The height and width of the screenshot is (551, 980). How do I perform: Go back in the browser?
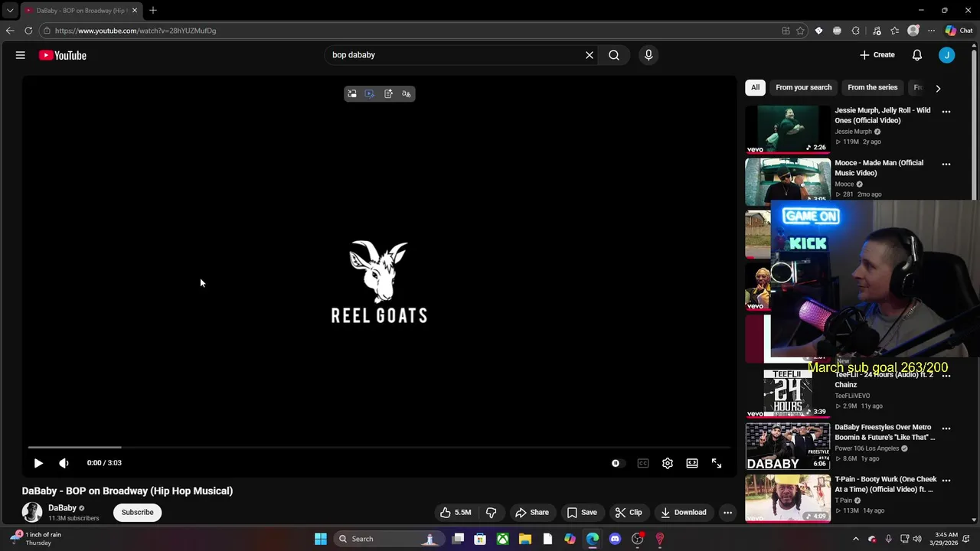coord(9,31)
